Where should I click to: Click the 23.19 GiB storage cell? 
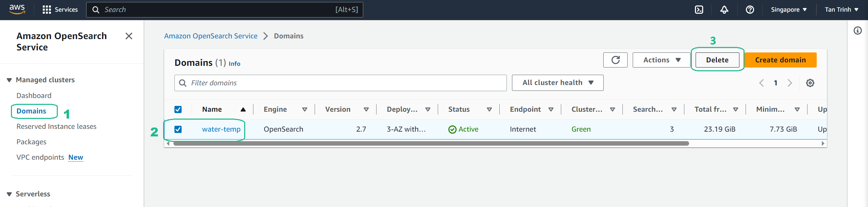point(720,129)
